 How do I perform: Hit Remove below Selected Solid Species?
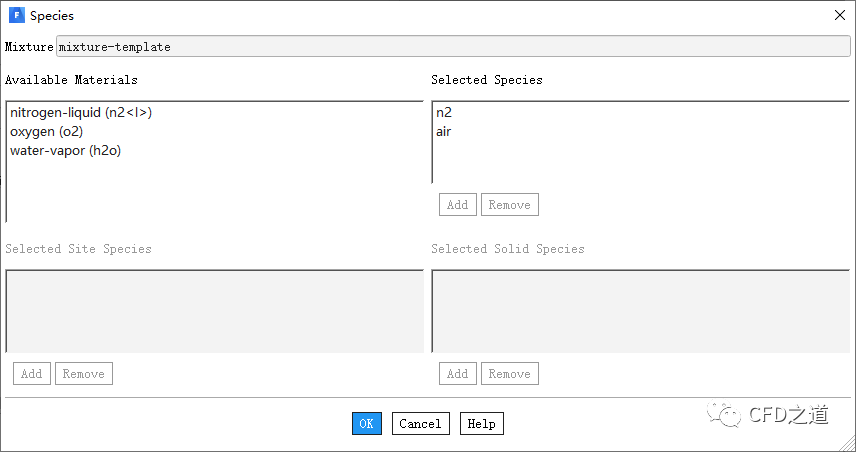tap(509, 374)
